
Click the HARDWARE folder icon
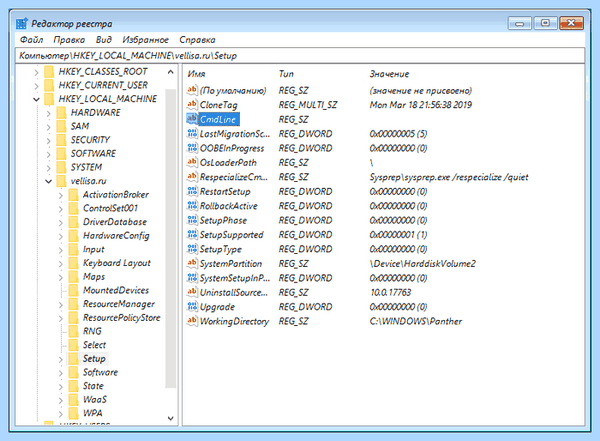point(61,113)
